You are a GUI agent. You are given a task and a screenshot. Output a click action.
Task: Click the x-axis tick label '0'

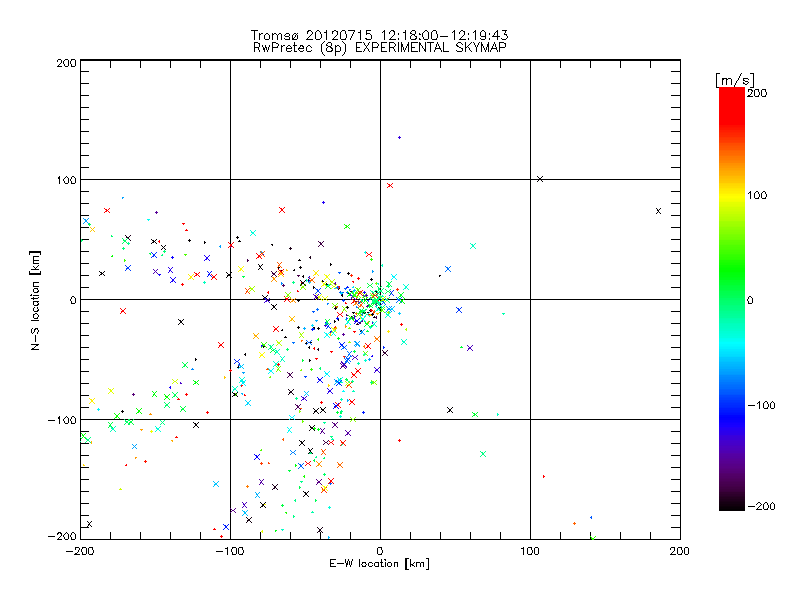coord(380,551)
